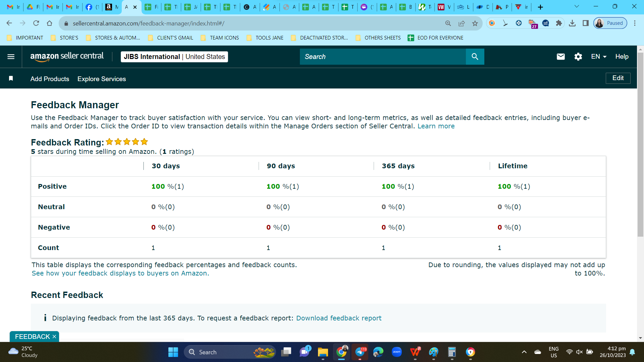Open the buyer messages envelope icon
The width and height of the screenshot is (644, 362).
click(561, 57)
